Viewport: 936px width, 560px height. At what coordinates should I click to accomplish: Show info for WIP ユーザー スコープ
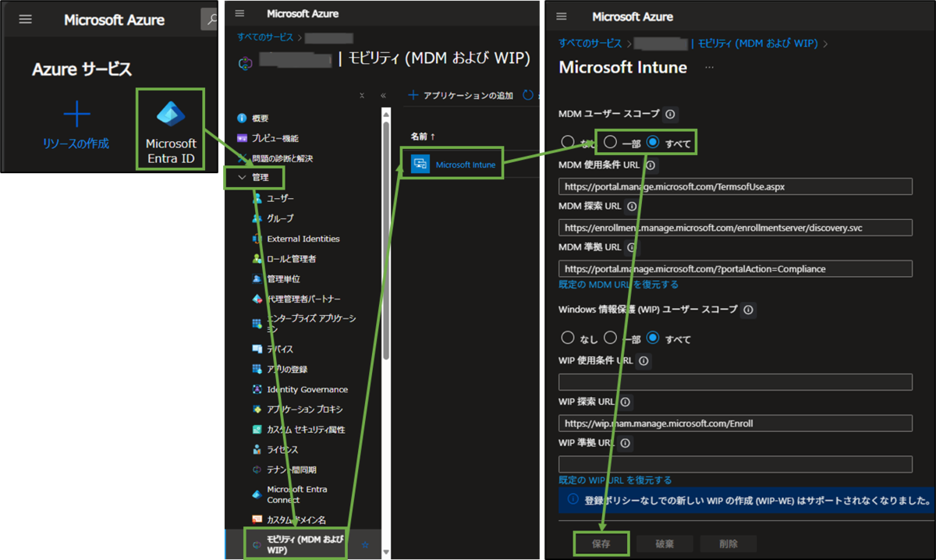pyautogui.click(x=748, y=310)
